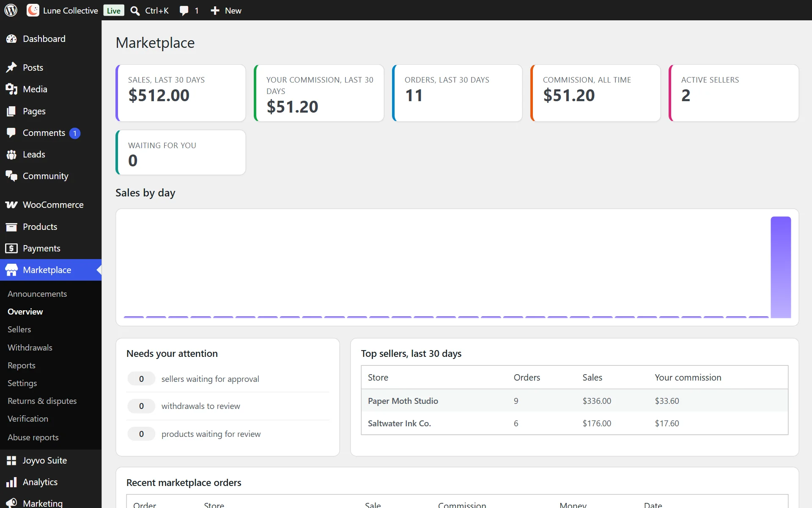Viewport: 812px width, 508px height.
Task: Click the Sales, last 30 days card
Action: click(x=181, y=93)
